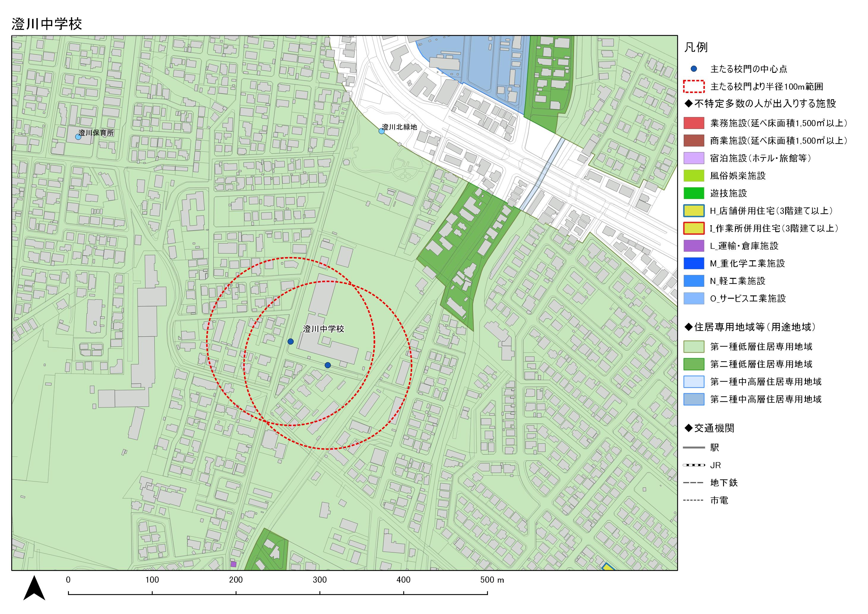Click the O_サービス工業施設 light blue swatch

coord(694,298)
